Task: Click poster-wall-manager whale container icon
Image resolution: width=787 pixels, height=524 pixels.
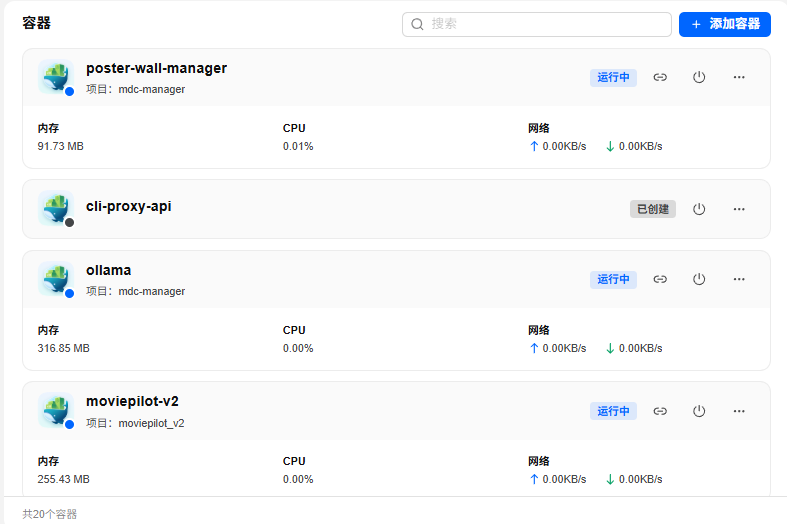Action: pyautogui.click(x=56, y=77)
